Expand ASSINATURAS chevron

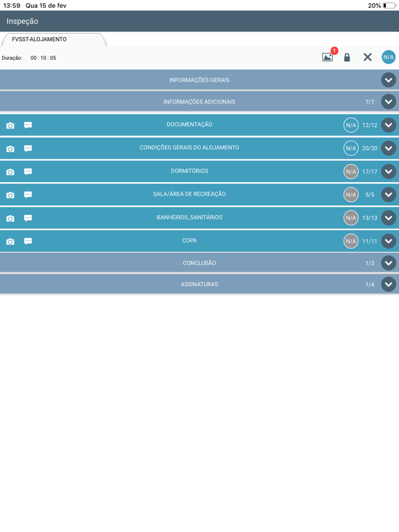(389, 284)
